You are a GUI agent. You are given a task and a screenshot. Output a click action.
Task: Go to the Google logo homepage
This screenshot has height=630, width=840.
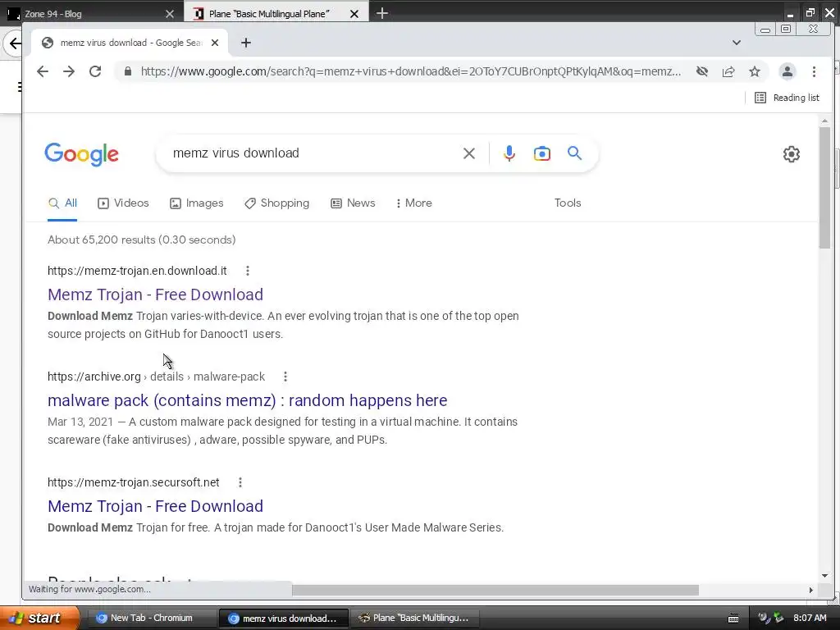point(81,154)
